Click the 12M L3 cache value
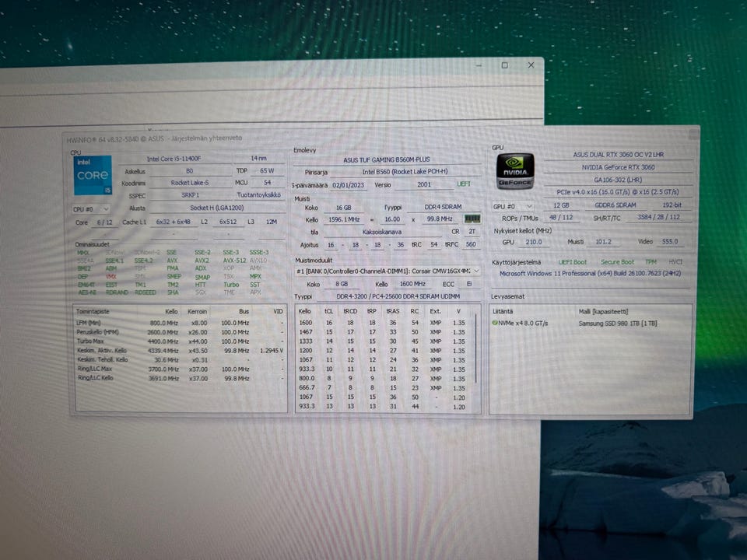 click(272, 222)
